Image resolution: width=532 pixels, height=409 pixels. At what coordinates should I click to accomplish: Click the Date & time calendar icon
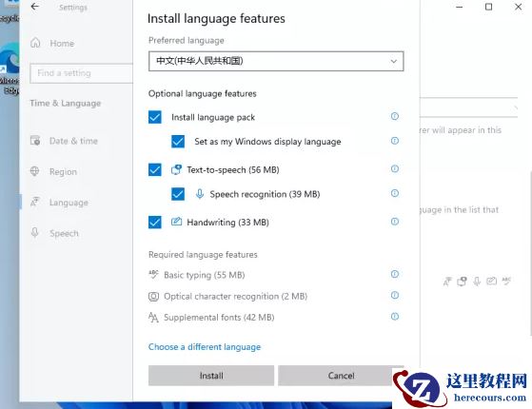point(35,141)
